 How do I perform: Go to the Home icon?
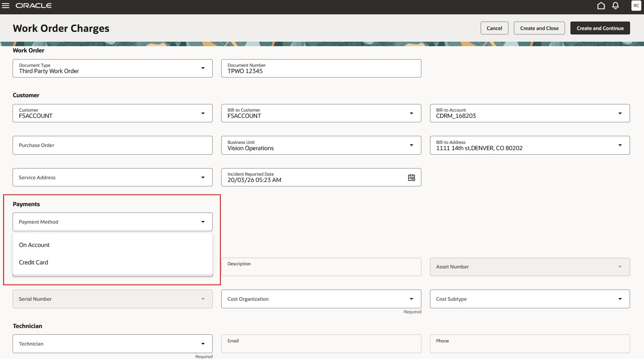click(x=601, y=6)
